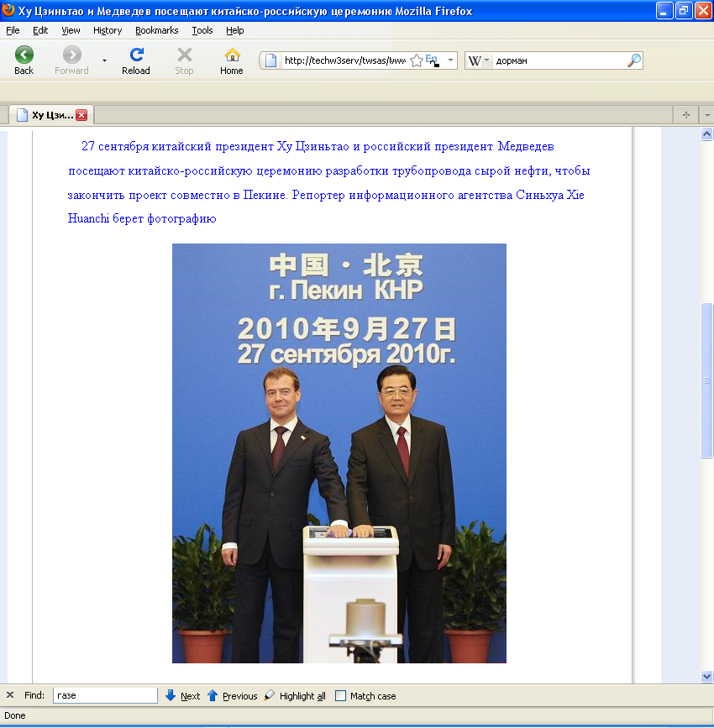Click the En language indicator in address bar
This screenshot has height=728, width=714.
[x=432, y=60]
